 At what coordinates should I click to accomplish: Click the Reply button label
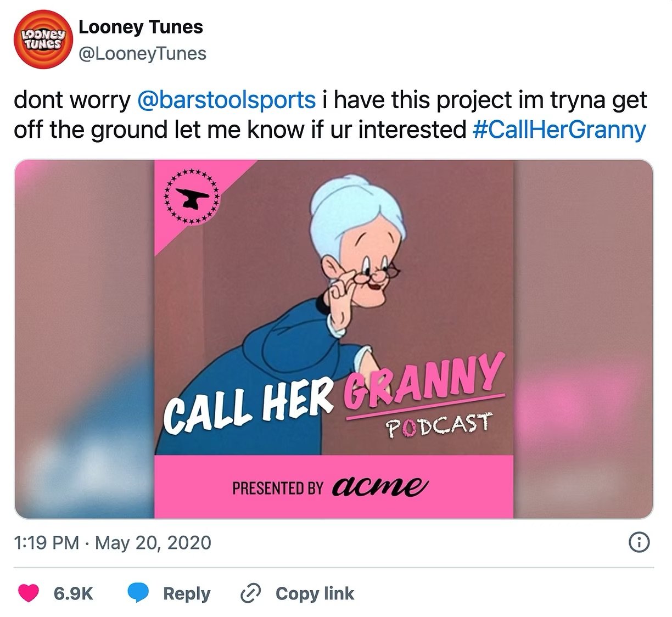tap(187, 593)
